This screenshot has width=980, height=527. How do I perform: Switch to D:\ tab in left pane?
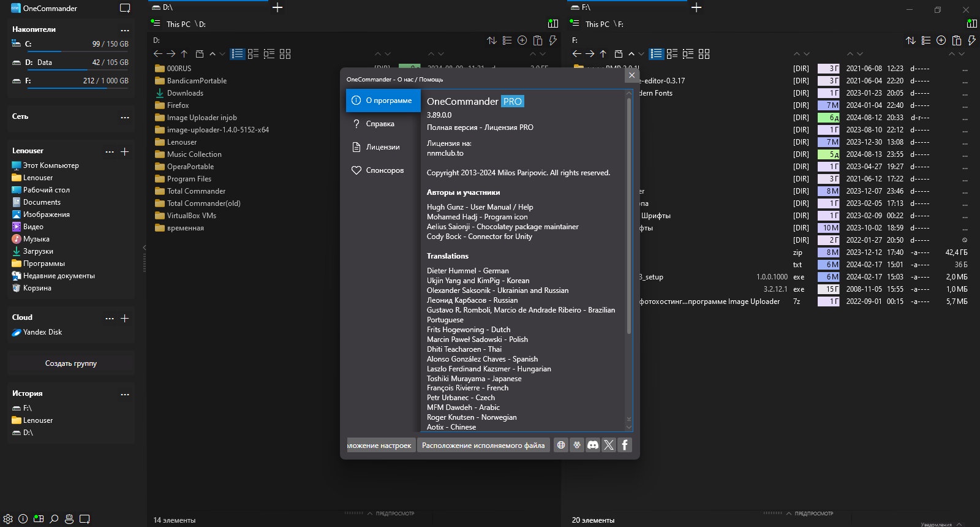point(208,7)
